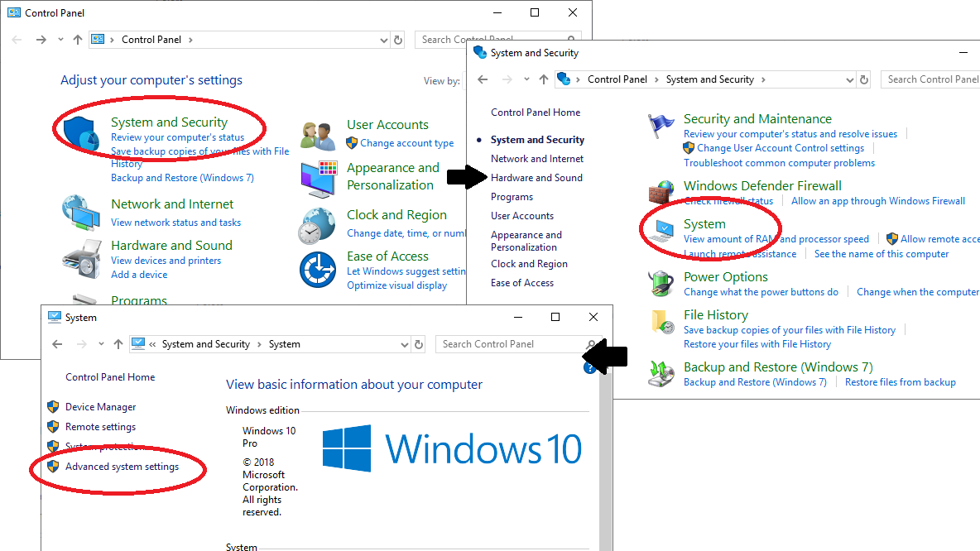Open Device Manager from the System sidebar
Screen dimensions: 980x551
(100, 407)
